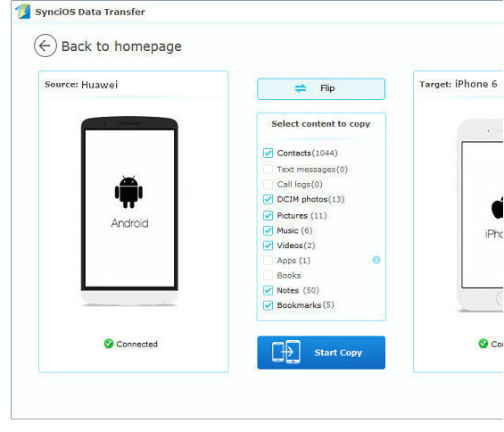Click the phone-to-phone transfer icon
The width and height of the screenshot is (504, 432).
click(286, 352)
